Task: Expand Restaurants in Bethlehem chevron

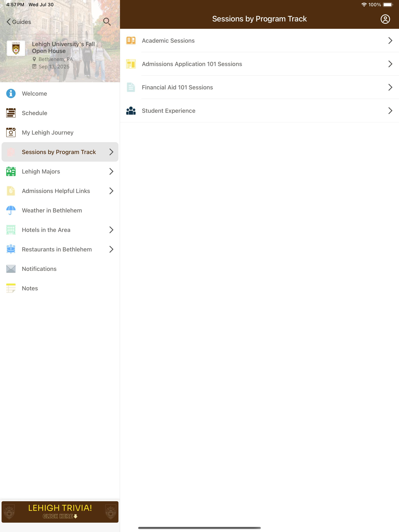Action: point(111,249)
